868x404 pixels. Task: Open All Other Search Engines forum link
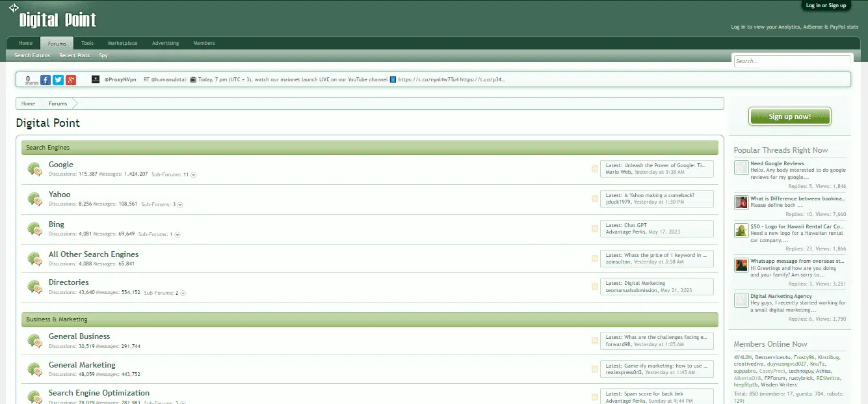point(94,254)
